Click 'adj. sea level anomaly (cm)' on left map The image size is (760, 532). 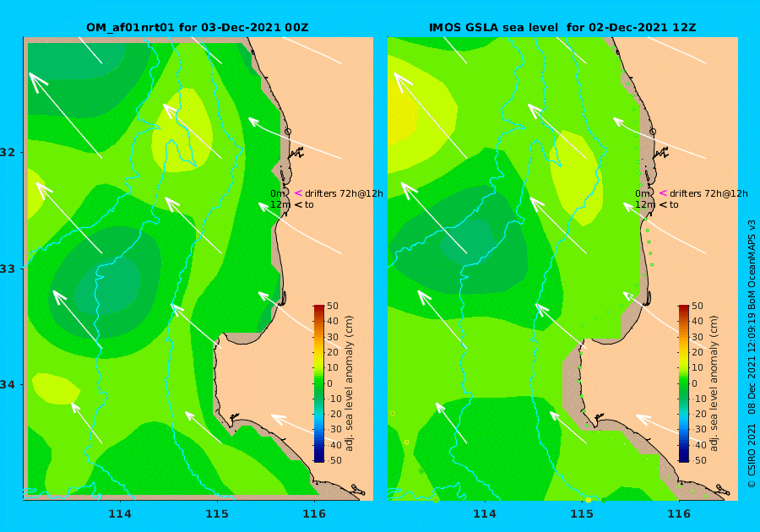pos(349,383)
